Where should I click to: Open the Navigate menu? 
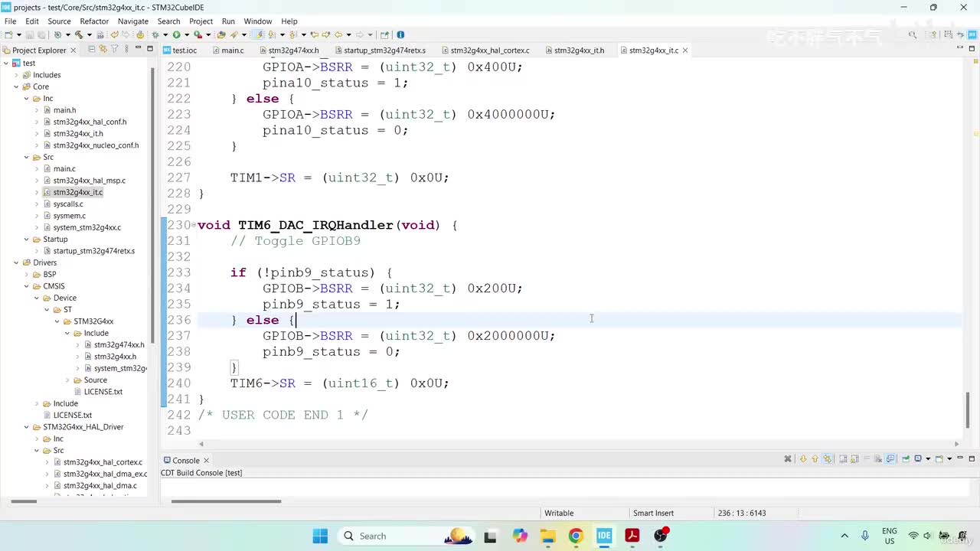pyautogui.click(x=132, y=21)
